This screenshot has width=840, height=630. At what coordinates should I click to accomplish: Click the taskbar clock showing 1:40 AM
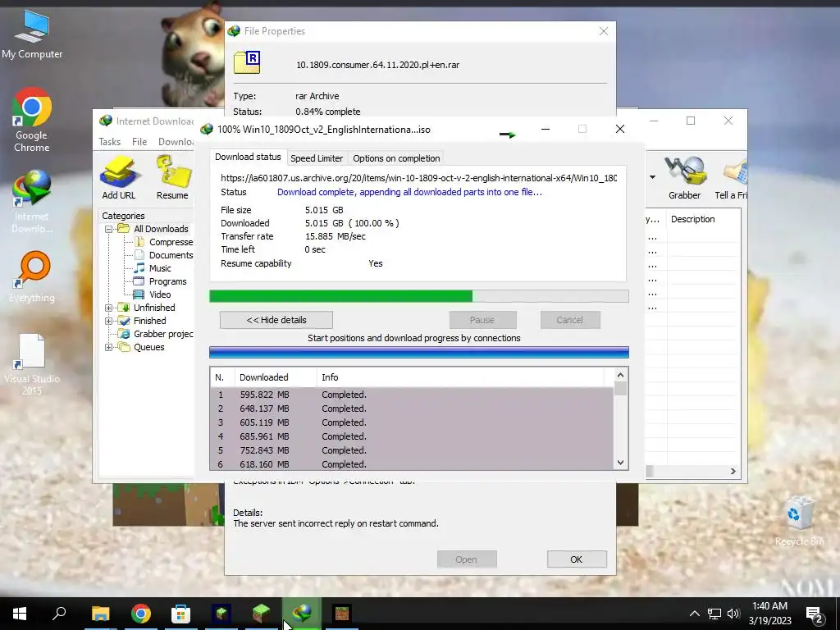pos(769,614)
